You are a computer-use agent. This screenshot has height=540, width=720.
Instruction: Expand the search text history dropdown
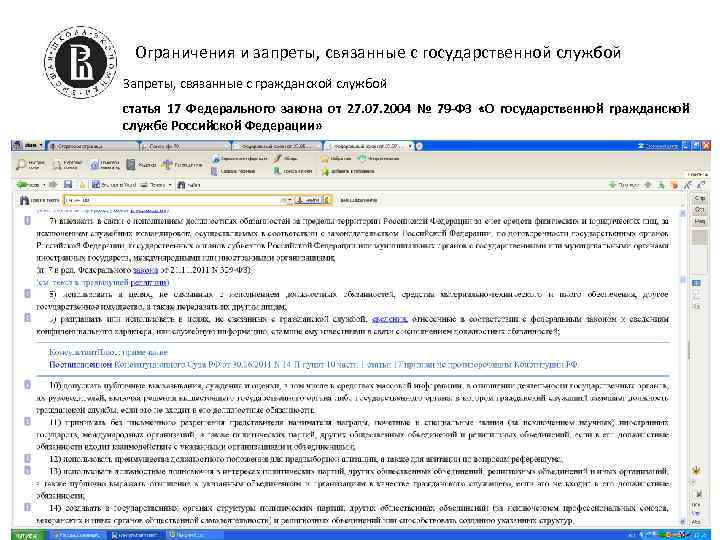tap(289, 200)
